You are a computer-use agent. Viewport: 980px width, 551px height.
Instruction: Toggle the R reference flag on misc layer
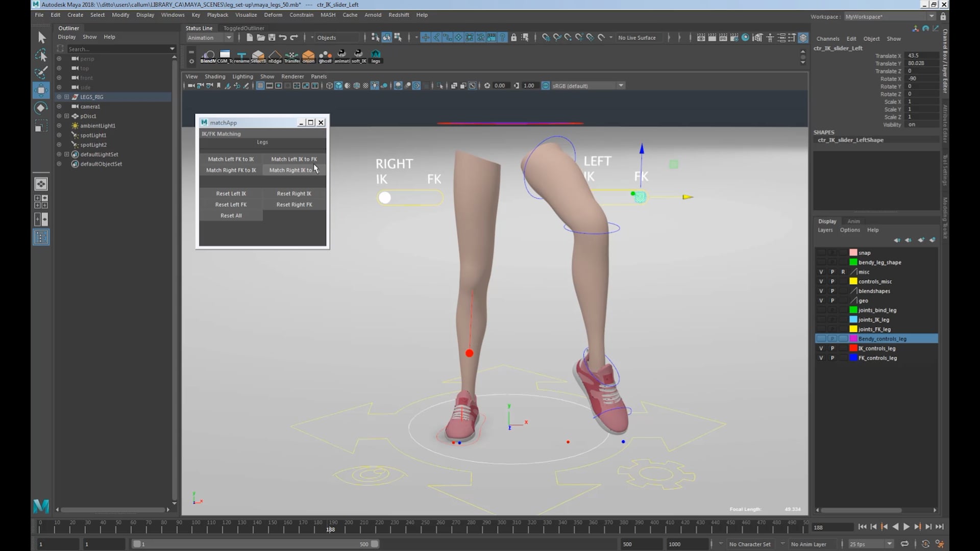pos(843,272)
